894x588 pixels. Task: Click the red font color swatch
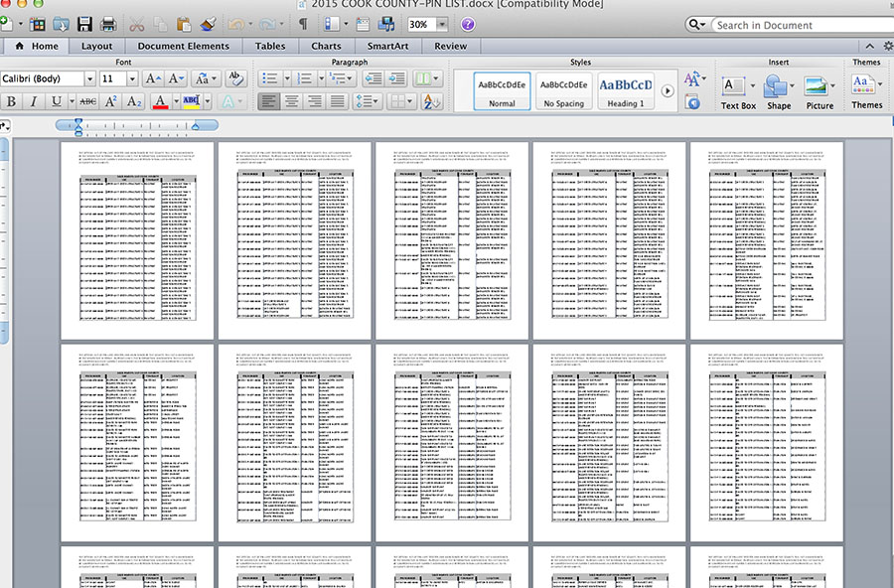[159, 101]
